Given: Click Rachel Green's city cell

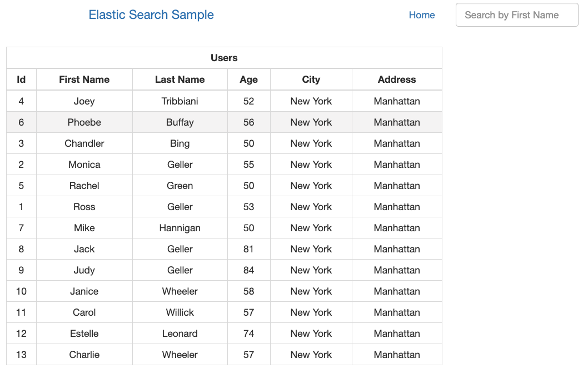Looking at the screenshot, I should 311,185.
